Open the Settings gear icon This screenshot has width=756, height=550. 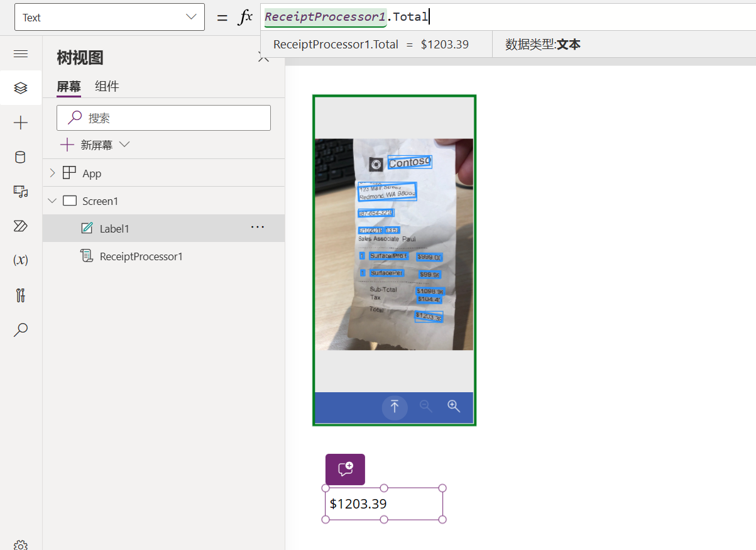pyautogui.click(x=21, y=544)
